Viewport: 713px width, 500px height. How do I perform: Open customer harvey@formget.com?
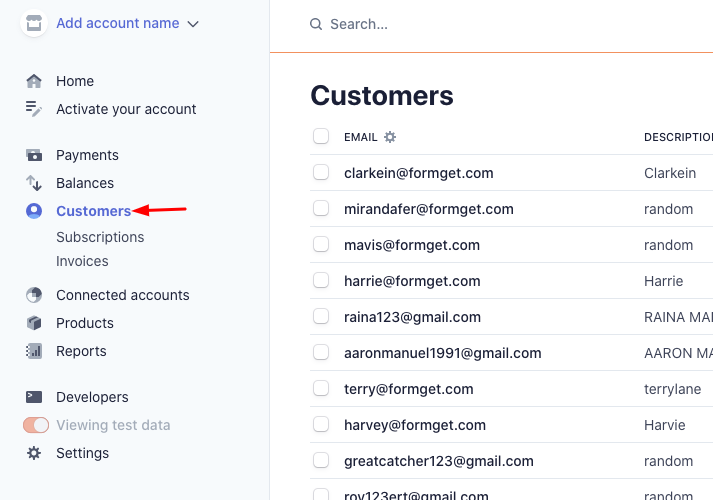click(x=414, y=425)
